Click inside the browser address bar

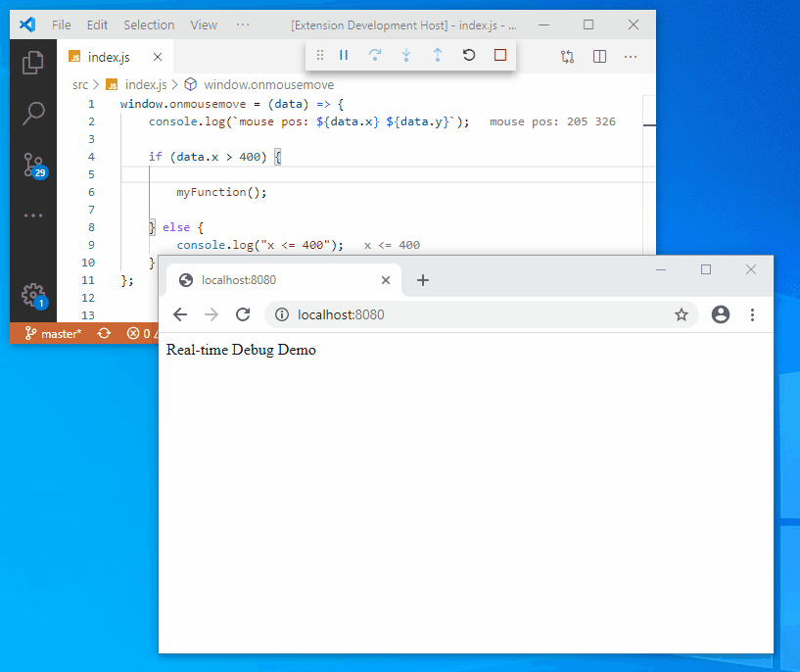(441, 314)
